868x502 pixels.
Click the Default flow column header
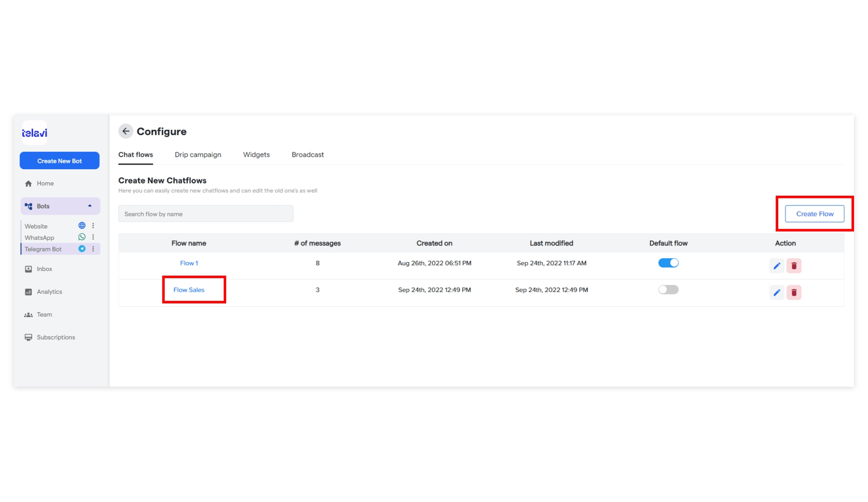point(668,243)
